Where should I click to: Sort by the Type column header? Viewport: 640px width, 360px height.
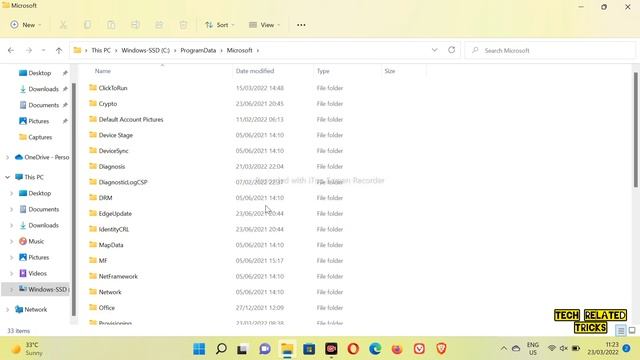[x=323, y=71]
